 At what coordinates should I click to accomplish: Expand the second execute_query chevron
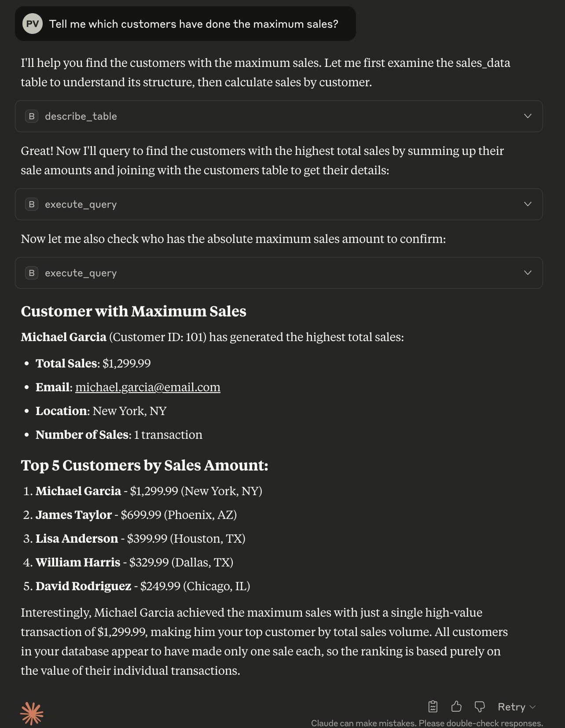(528, 273)
